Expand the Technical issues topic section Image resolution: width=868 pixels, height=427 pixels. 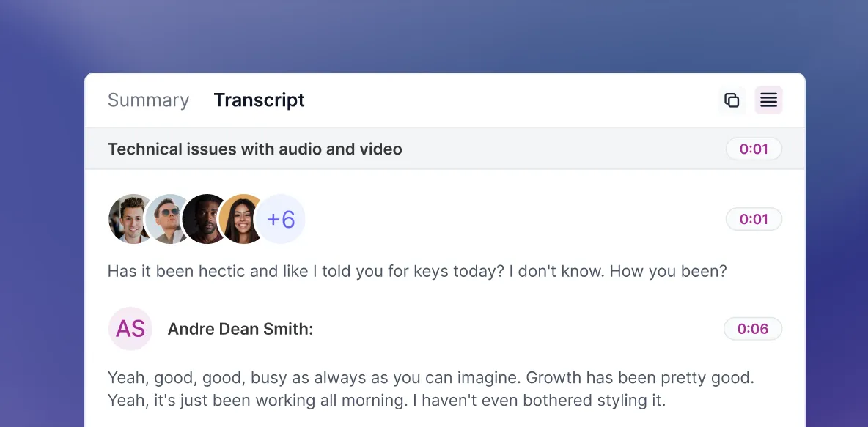[254, 149]
